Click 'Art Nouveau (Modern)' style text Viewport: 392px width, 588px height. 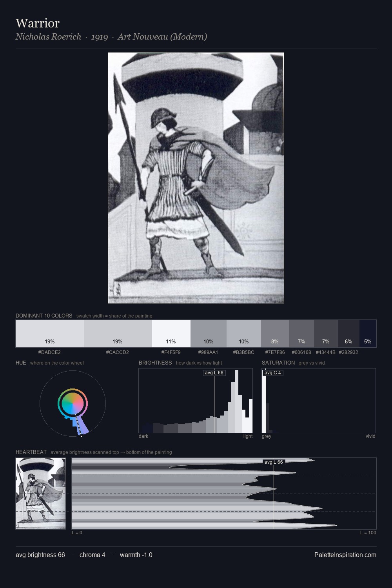[x=162, y=36]
